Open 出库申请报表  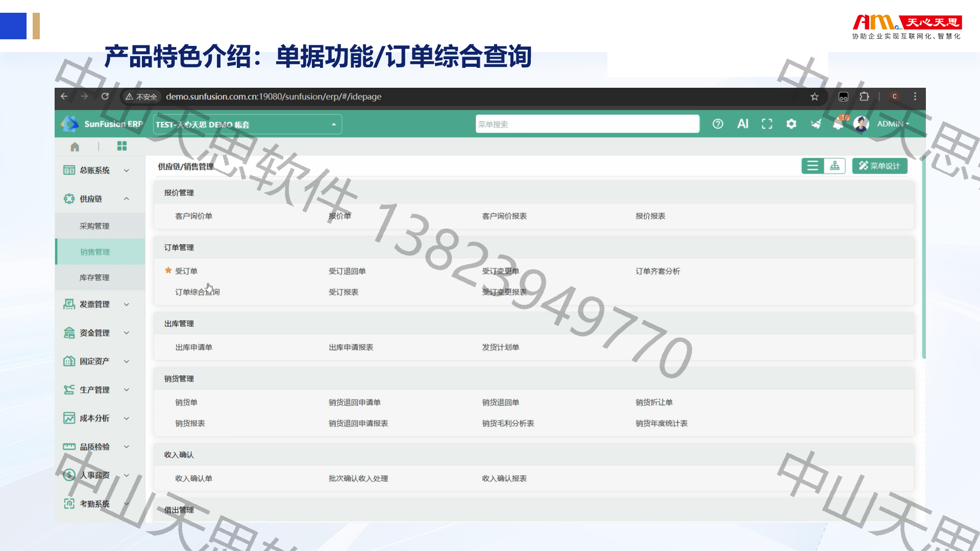[351, 347]
